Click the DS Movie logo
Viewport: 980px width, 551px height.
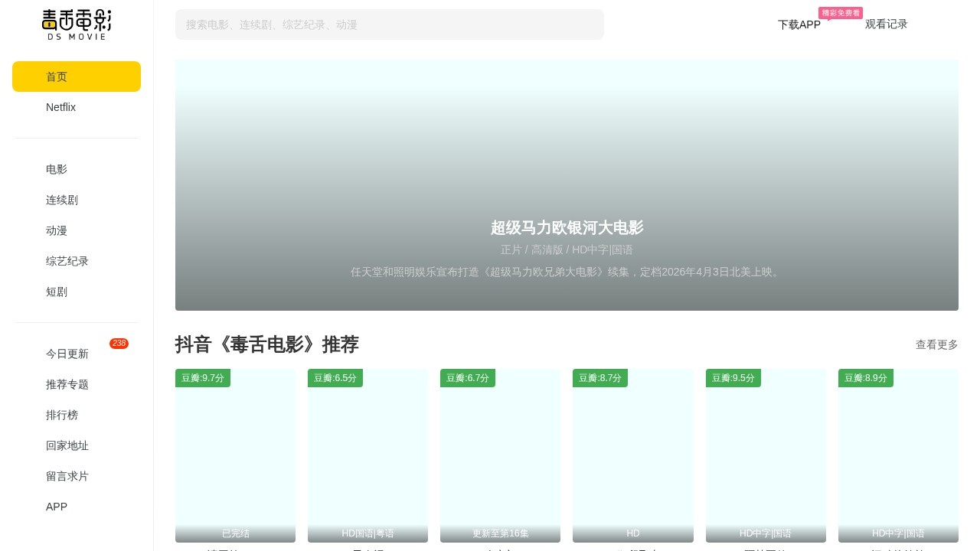pos(77,24)
